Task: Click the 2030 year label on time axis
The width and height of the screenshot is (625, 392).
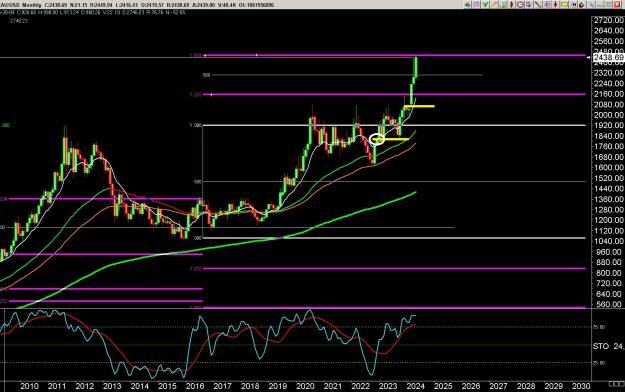Action: coord(581,386)
